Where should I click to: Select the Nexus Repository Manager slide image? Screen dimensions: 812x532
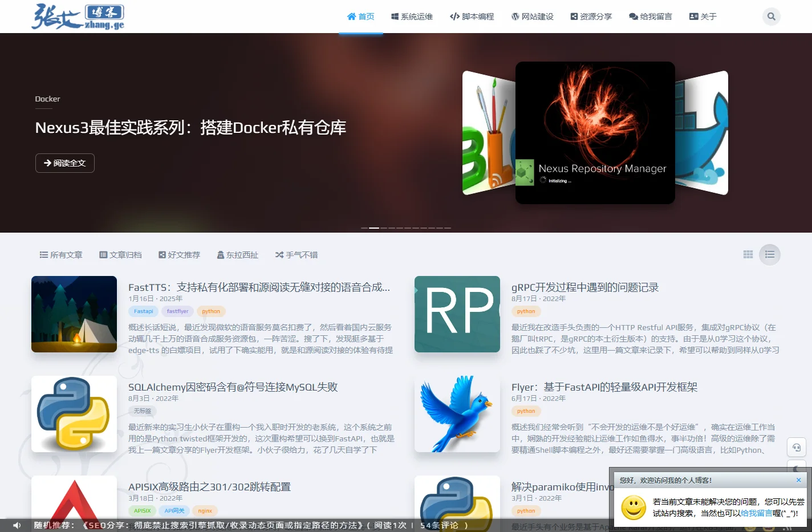click(595, 133)
